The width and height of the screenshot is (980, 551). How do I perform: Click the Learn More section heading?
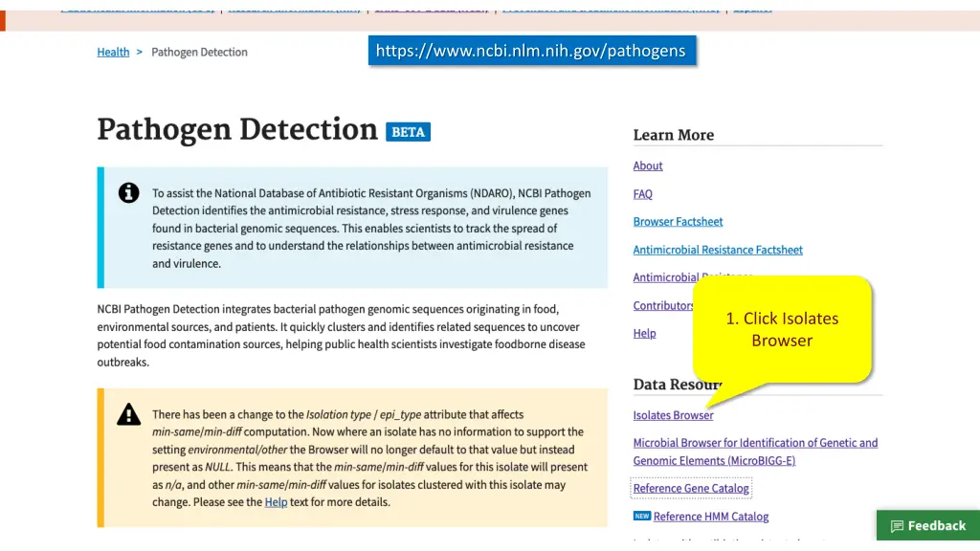click(x=673, y=135)
